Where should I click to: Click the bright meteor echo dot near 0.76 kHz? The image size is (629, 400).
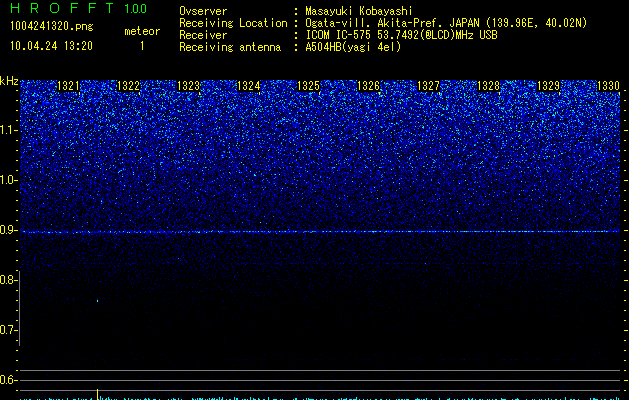pyautogui.click(x=97, y=301)
